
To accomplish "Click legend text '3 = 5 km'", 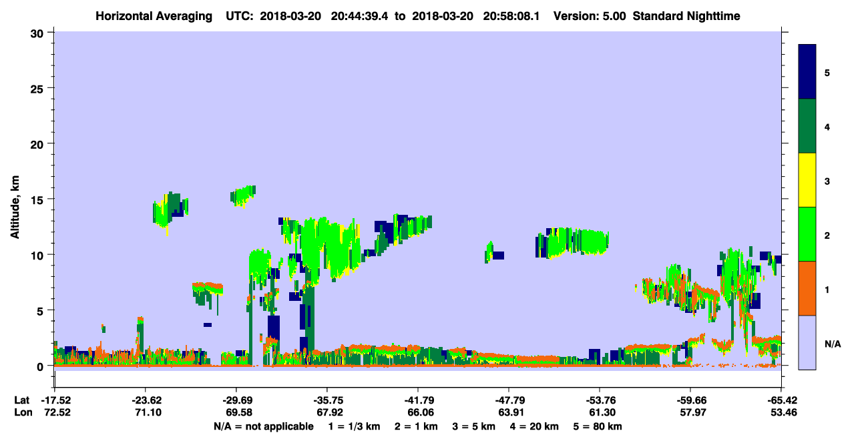I will (x=474, y=426).
